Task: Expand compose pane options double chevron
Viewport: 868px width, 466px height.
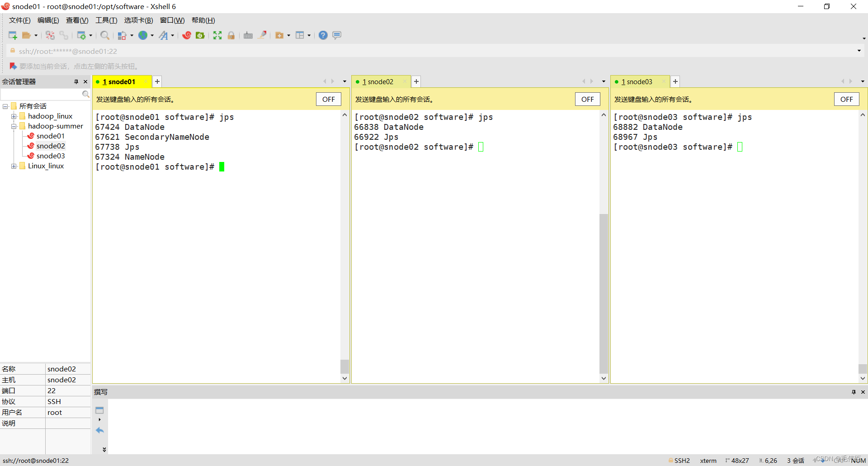Action: coord(104,449)
